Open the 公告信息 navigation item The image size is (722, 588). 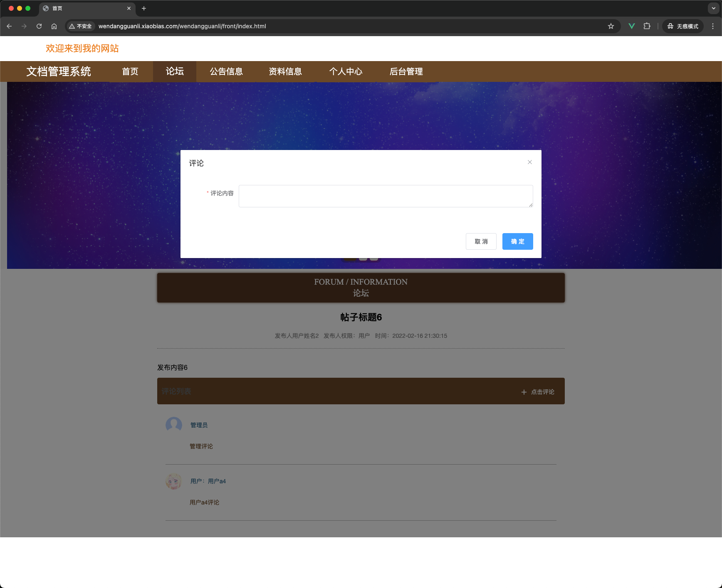coord(226,71)
